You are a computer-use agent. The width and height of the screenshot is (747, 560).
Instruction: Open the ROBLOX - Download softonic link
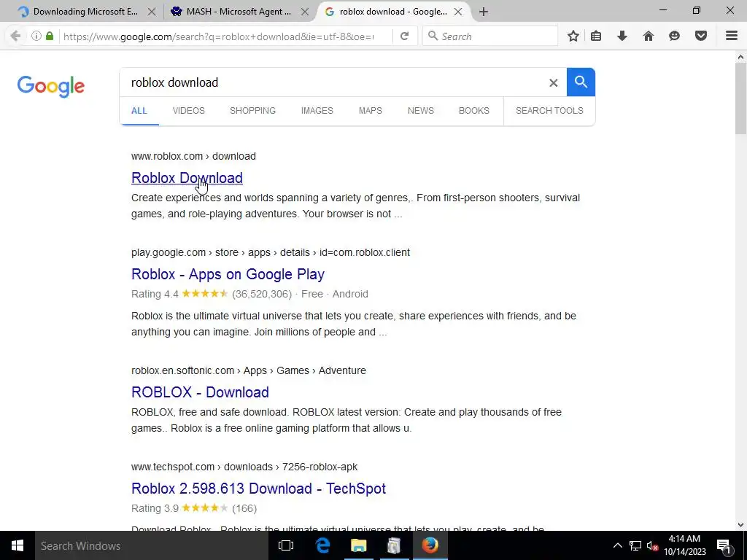coord(200,392)
